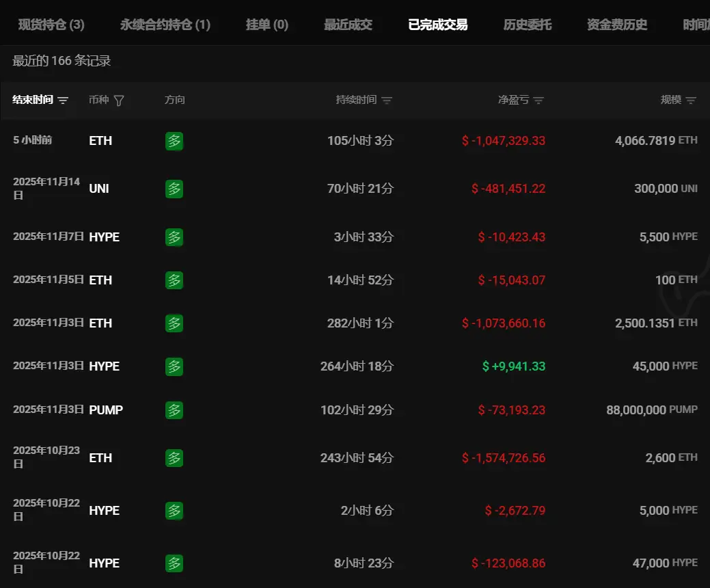Click the size 100 ETH
The height and width of the screenshot is (588, 710).
(677, 280)
